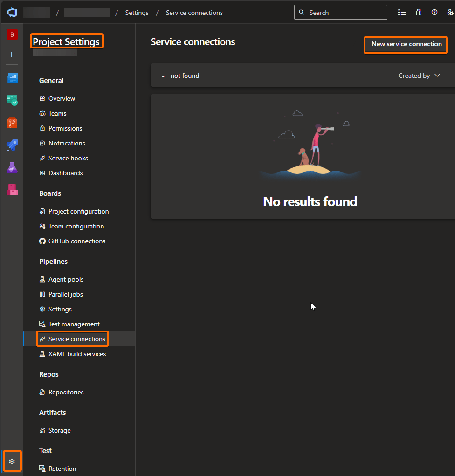Open Repos icon in sidebar
The image size is (455, 476).
[12, 123]
